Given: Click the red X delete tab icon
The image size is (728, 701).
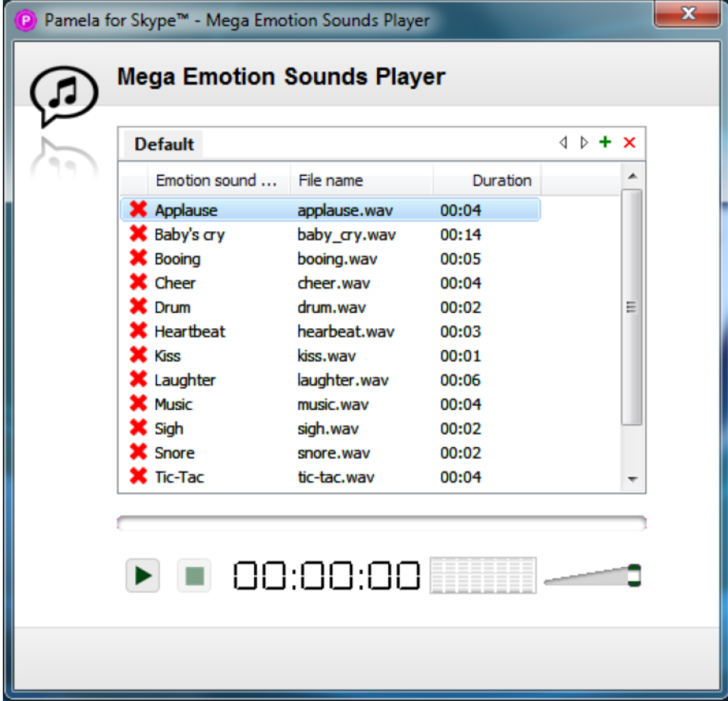Looking at the screenshot, I should [629, 142].
